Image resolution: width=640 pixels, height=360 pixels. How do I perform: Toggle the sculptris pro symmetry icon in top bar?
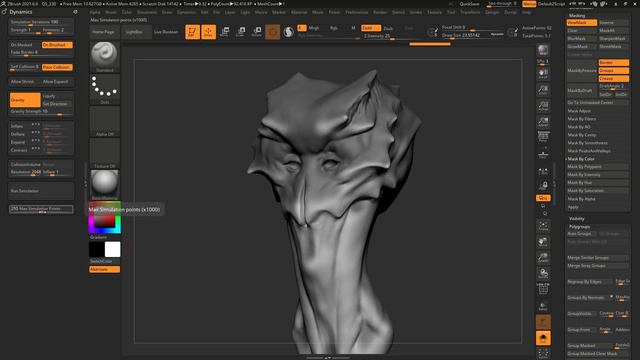(x=288, y=32)
